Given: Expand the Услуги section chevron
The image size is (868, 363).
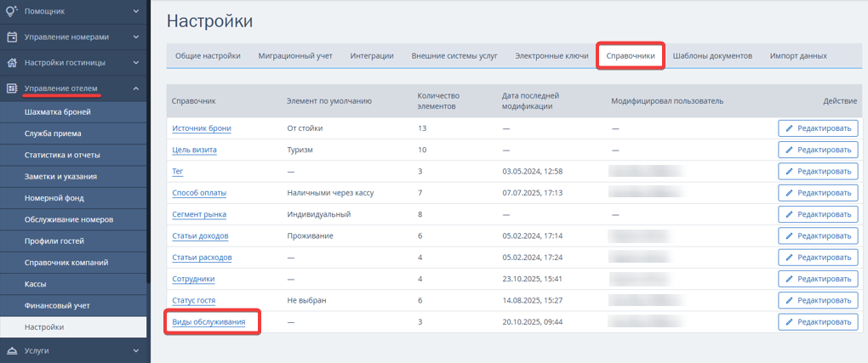Looking at the screenshot, I should 136,351.
